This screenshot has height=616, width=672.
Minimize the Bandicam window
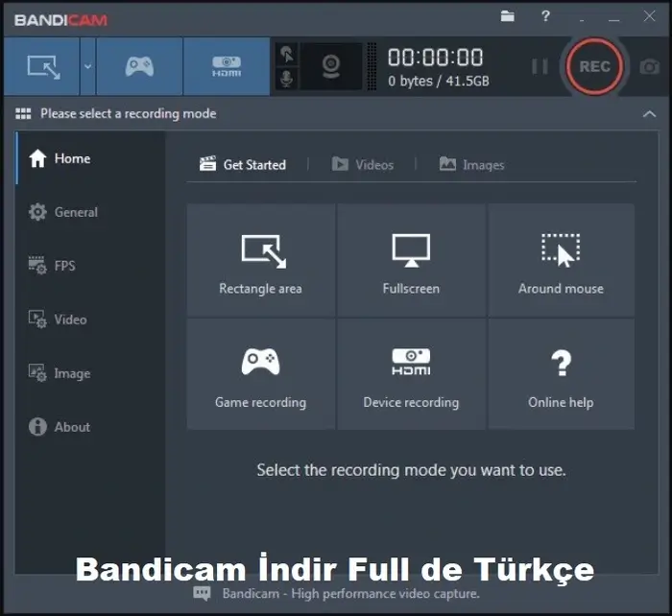[614, 20]
